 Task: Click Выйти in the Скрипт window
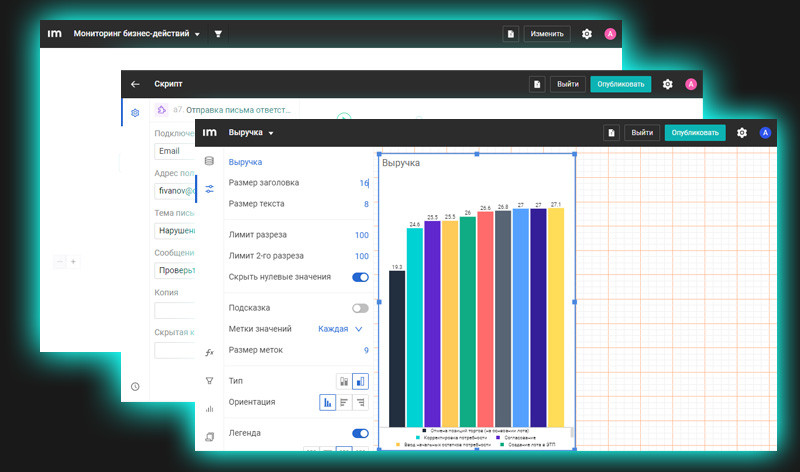point(567,84)
